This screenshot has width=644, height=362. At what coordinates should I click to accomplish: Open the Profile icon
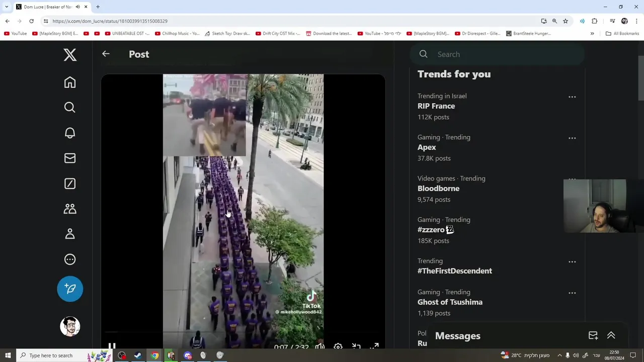70,234
